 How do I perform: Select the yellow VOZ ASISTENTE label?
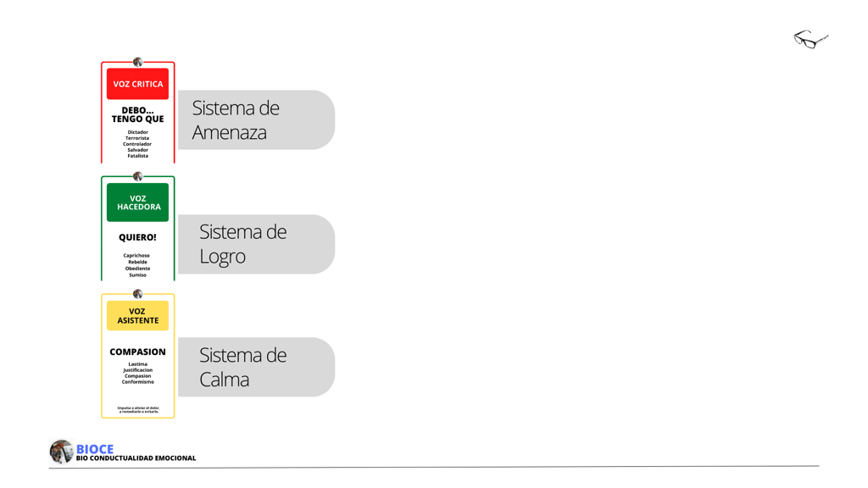pyautogui.click(x=137, y=316)
